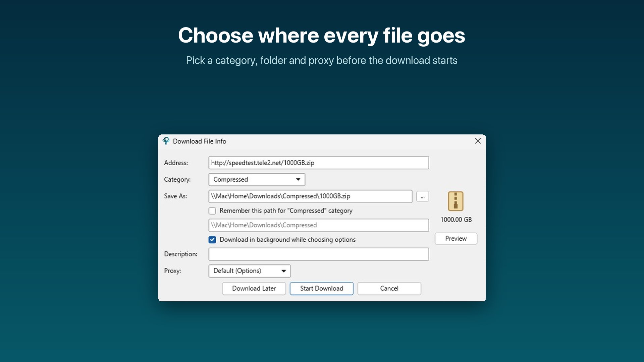Click the Pick a category subtitle text
Image resolution: width=644 pixels, height=362 pixels.
tap(322, 60)
